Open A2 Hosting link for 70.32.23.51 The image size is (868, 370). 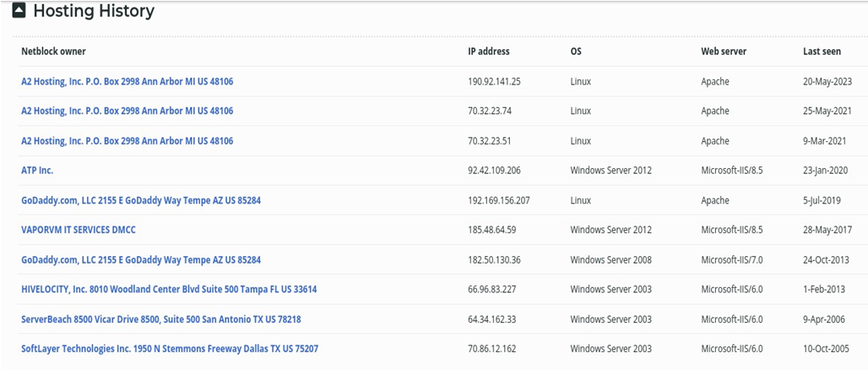[127, 141]
